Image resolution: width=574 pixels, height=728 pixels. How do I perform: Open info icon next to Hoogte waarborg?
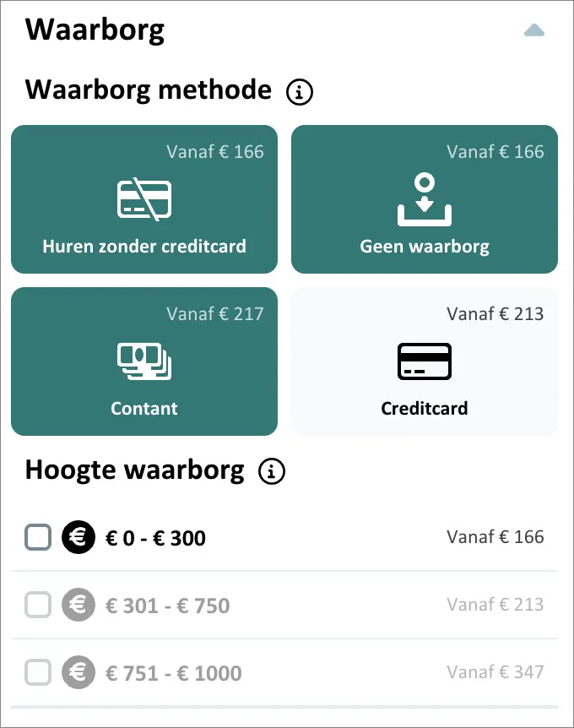(272, 472)
